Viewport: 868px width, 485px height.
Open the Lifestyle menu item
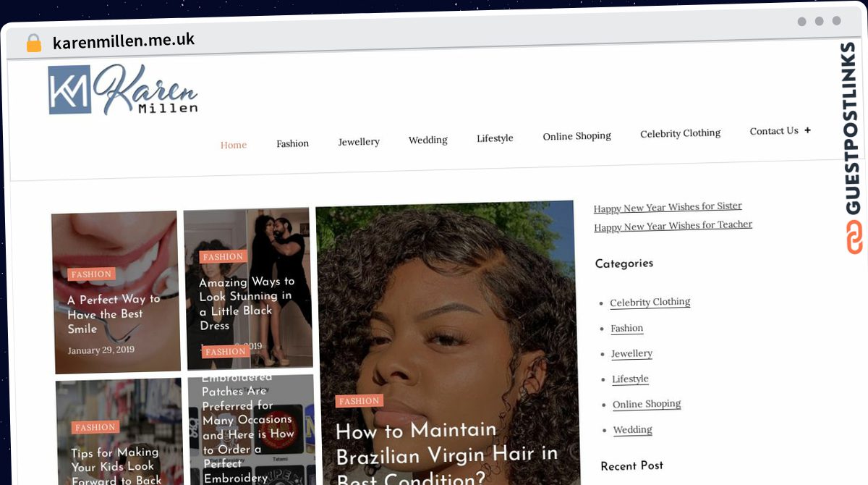pos(495,138)
